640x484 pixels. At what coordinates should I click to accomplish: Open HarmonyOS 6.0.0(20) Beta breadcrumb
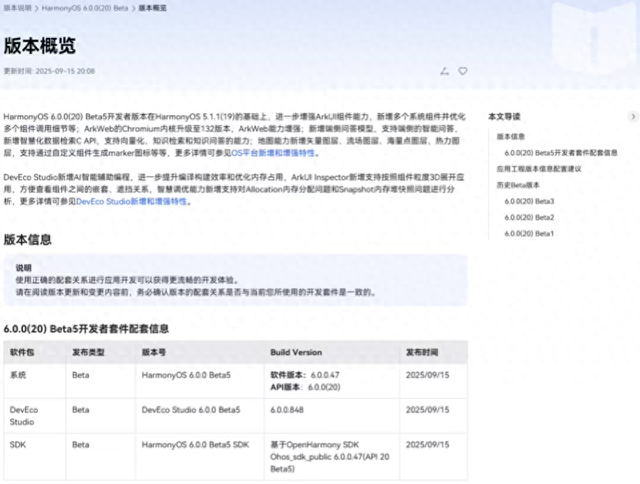[x=85, y=8]
